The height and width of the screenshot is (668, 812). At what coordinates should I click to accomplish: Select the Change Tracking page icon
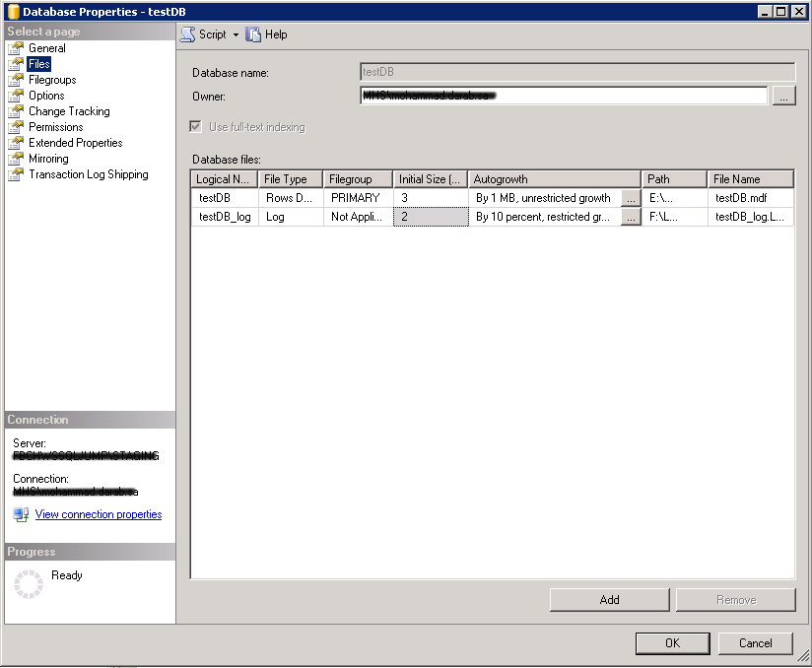click(x=16, y=110)
